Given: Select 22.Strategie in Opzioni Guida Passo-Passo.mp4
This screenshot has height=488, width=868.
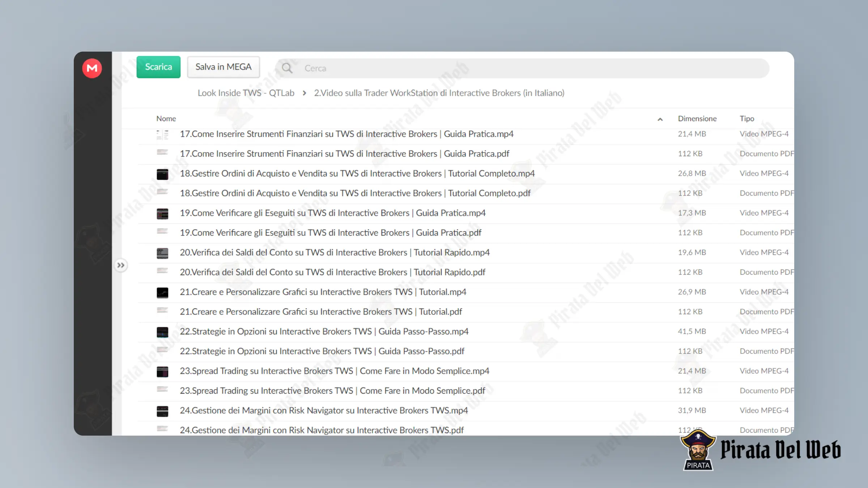Looking at the screenshot, I should click(324, 331).
